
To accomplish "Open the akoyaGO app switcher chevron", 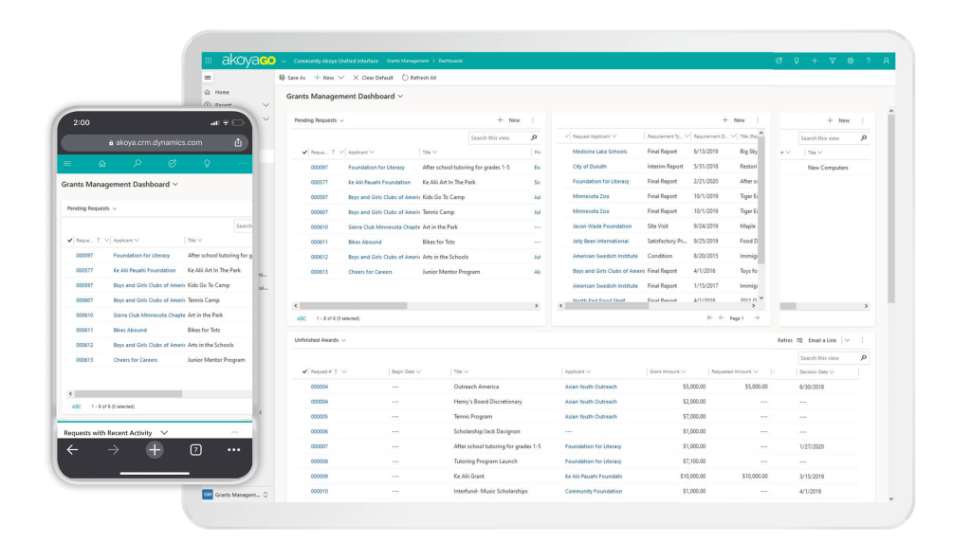I will point(284,62).
